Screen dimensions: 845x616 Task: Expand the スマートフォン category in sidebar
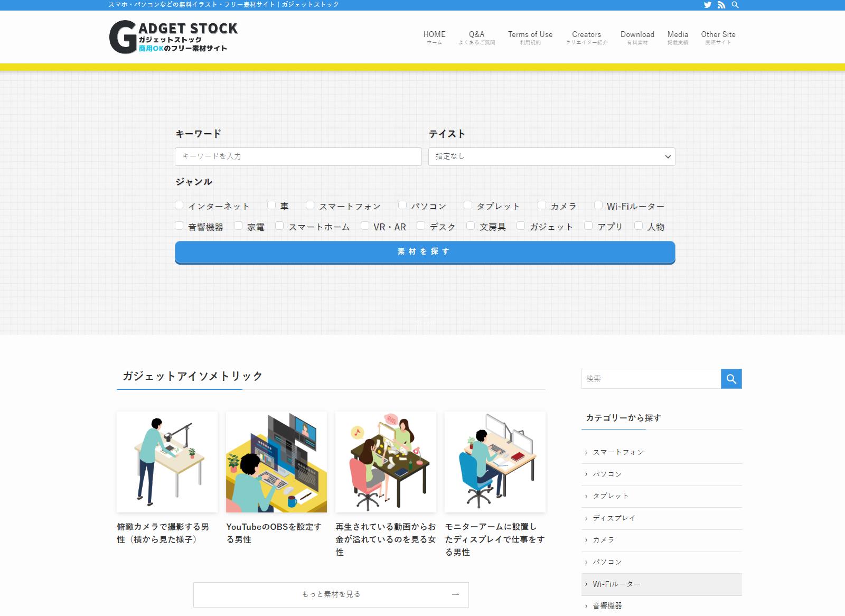618,452
